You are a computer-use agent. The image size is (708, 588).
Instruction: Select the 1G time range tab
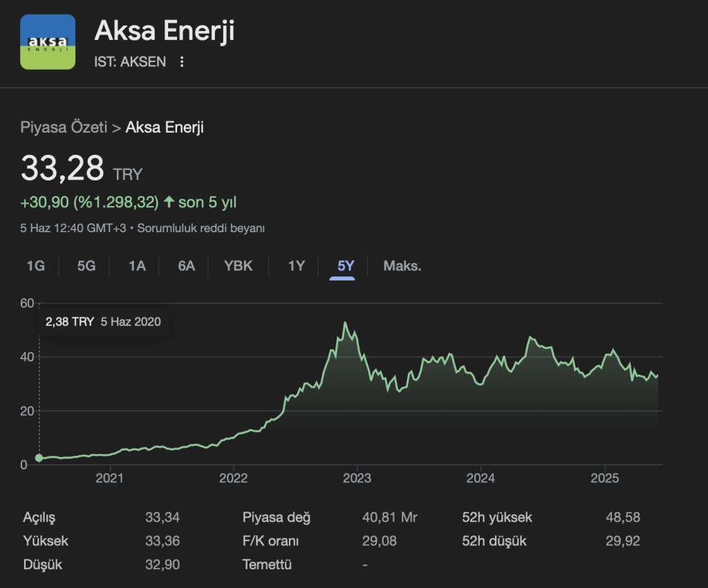tap(35, 266)
